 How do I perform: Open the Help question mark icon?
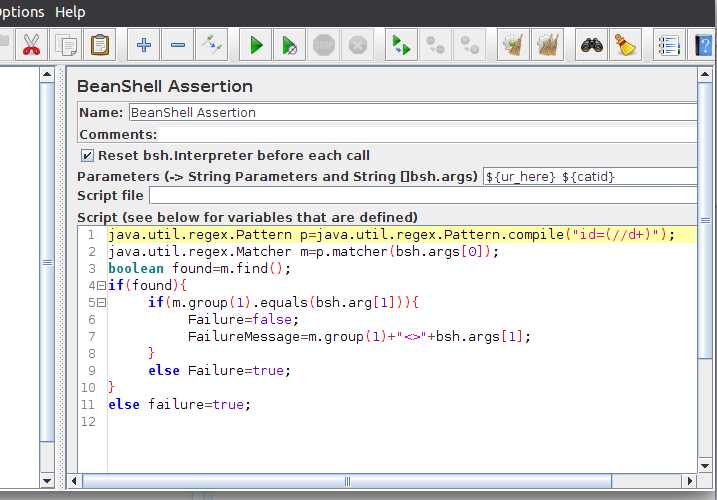(x=702, y=45)
